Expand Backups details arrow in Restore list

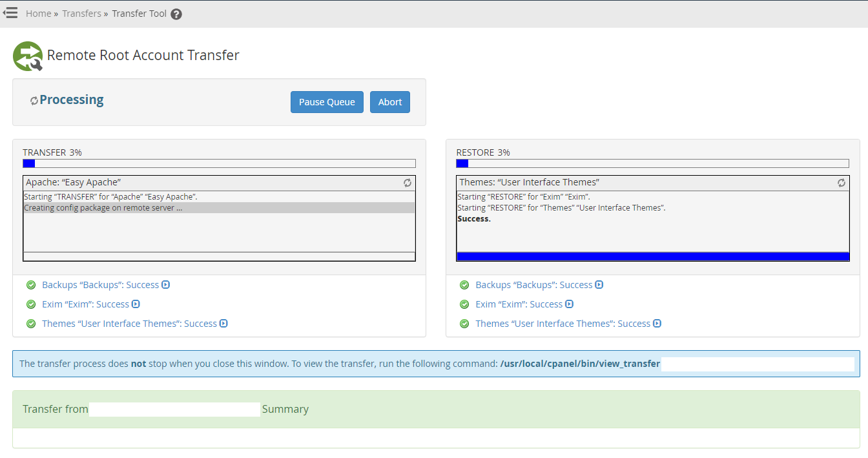(x=599, y=285)
